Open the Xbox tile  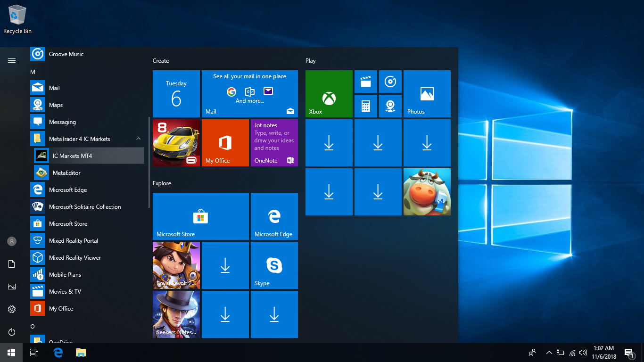point(329,94)
